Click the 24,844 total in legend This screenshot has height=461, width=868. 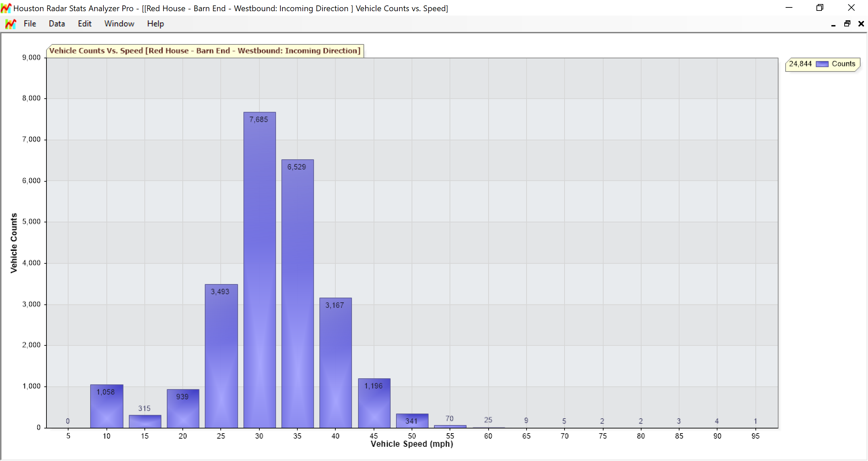pyautogui.click(x=800, y=64)
